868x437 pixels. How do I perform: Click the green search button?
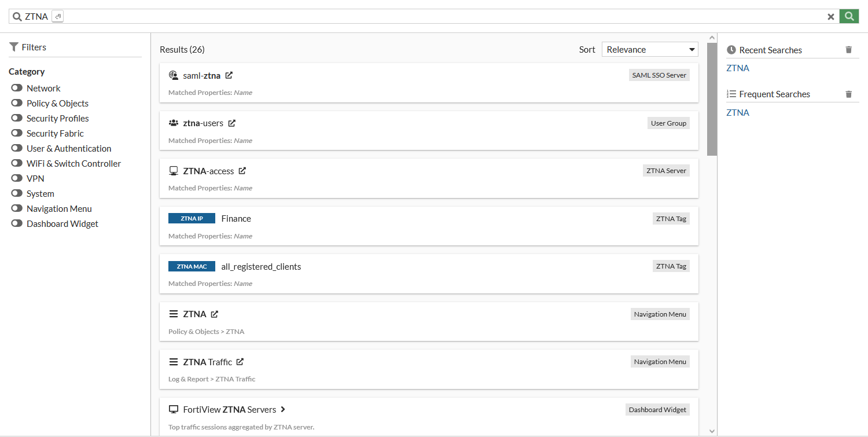pyautogui.click(x=849, y=16)
